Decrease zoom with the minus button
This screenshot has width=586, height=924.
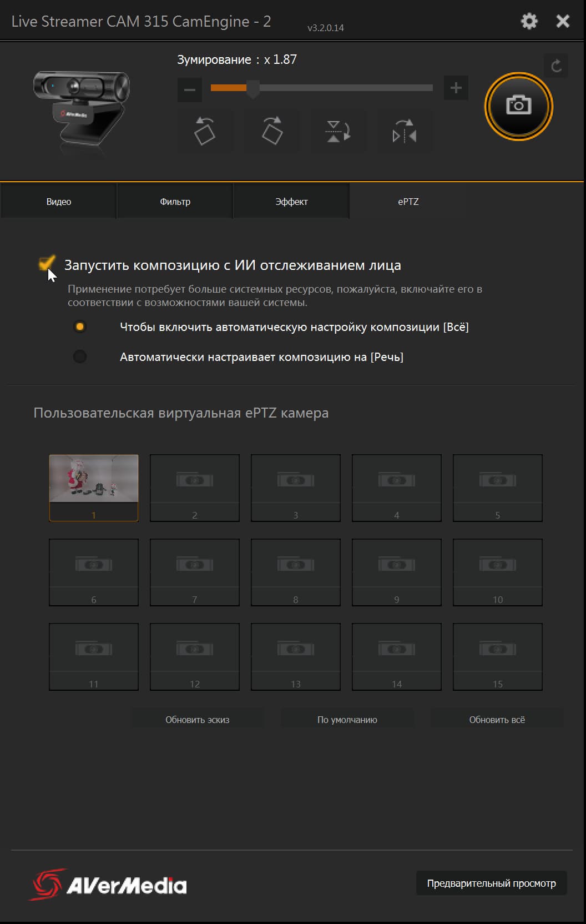click(x=189, y=89)
